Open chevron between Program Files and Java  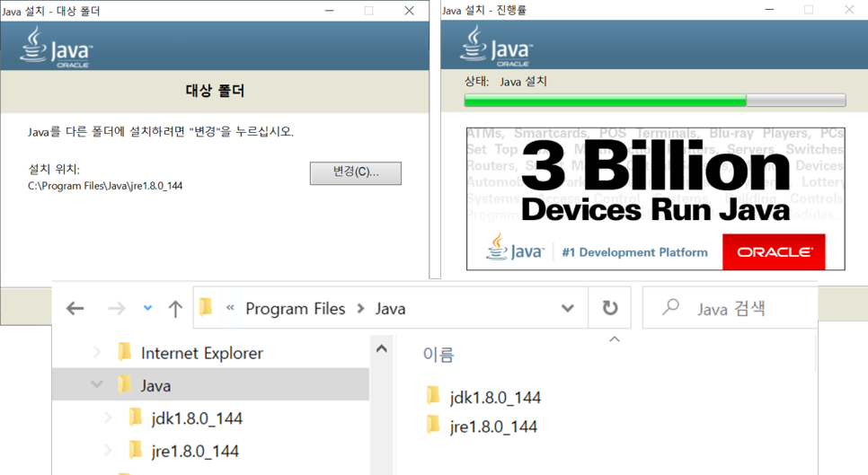[361, 309]
